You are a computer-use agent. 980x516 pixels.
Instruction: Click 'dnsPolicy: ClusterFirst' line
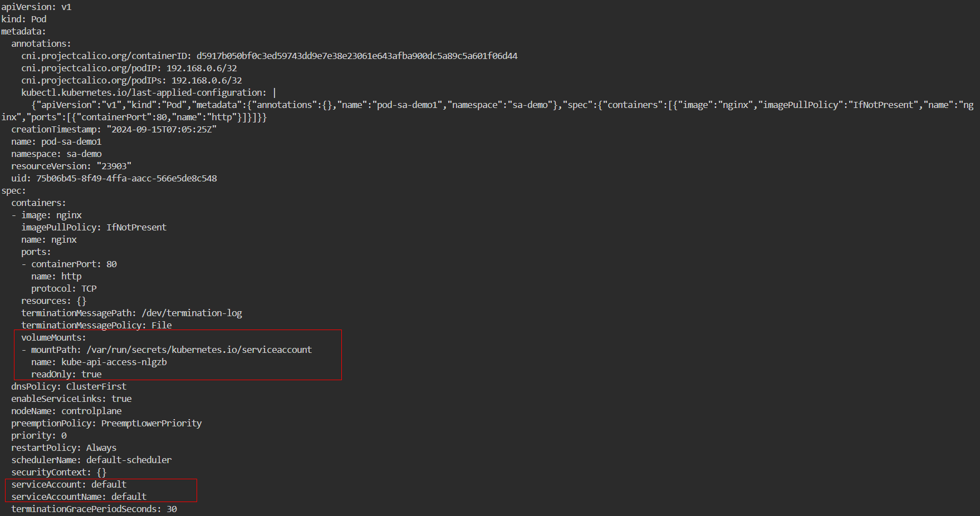click(x=68, y=387)
